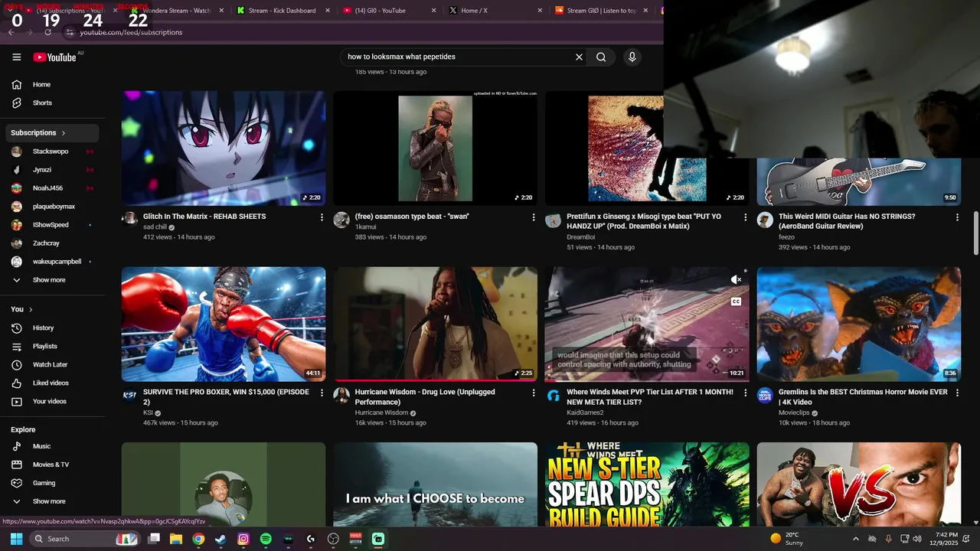Clear the search box with the X
Screen dimensions: 980x551
point(579,57)
